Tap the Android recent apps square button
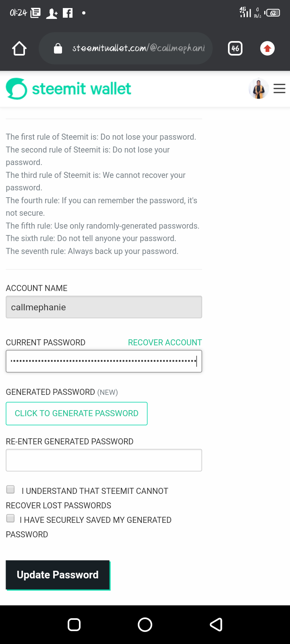290x644 pixels. click(x=74, y=625)
